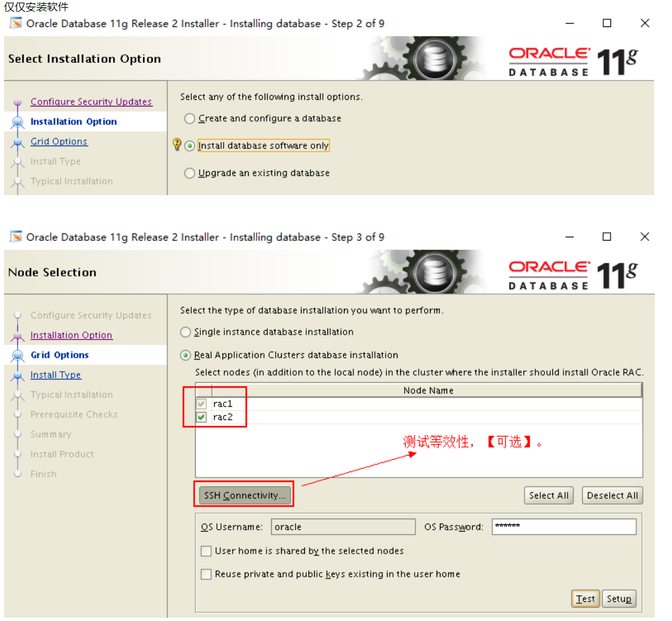Viewport: 672px width, 621px height.
Task: Toggle the rac1 node checkbox
Action: [x=202, y=404]
